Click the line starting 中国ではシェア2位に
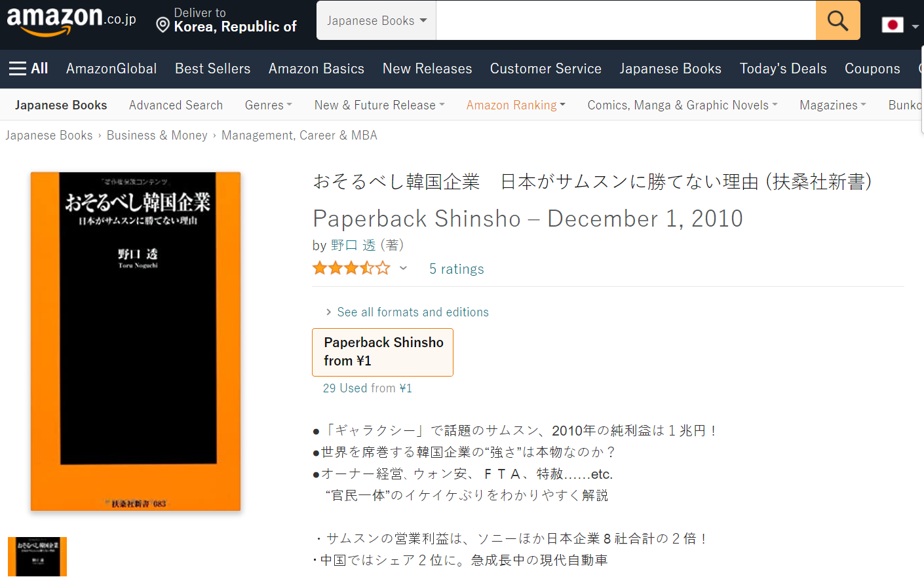 [x=461, y=561]
